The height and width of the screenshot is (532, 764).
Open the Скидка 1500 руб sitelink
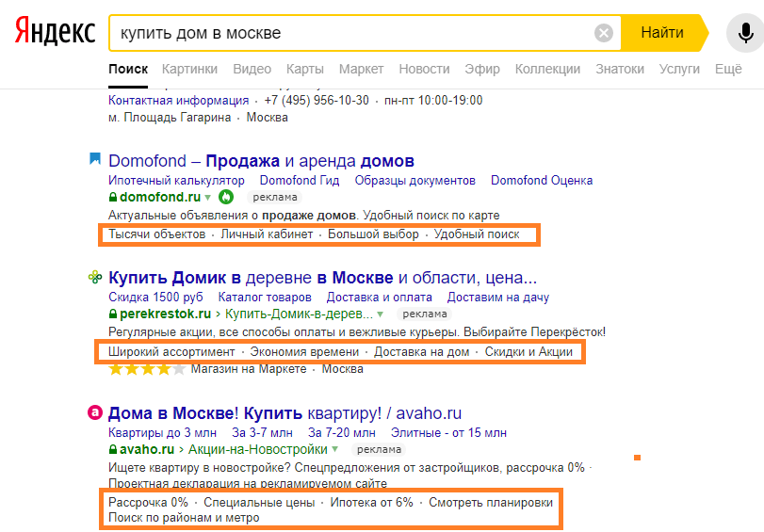155,298
